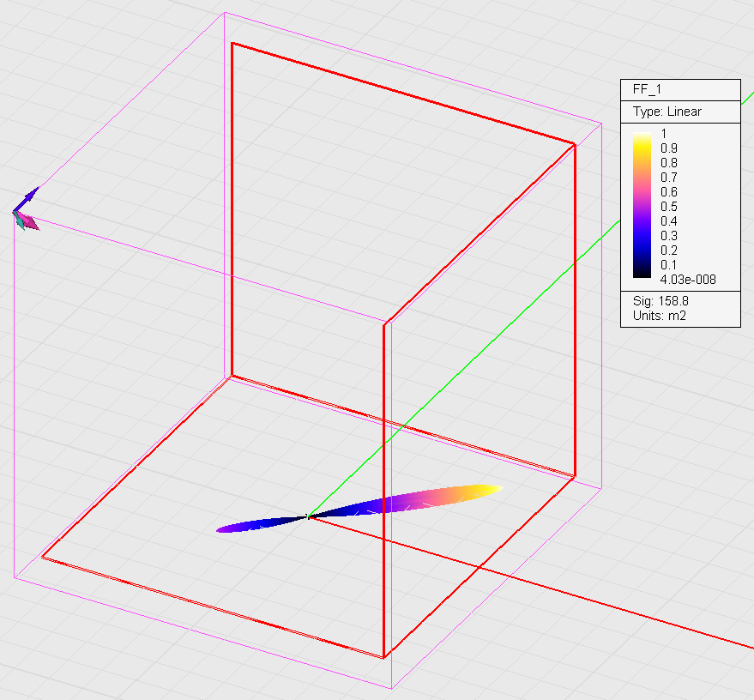Click the 'Type: Linear' legend label
Screen dimensions: 754x700
pyautogui.click(x=667, y=112)
